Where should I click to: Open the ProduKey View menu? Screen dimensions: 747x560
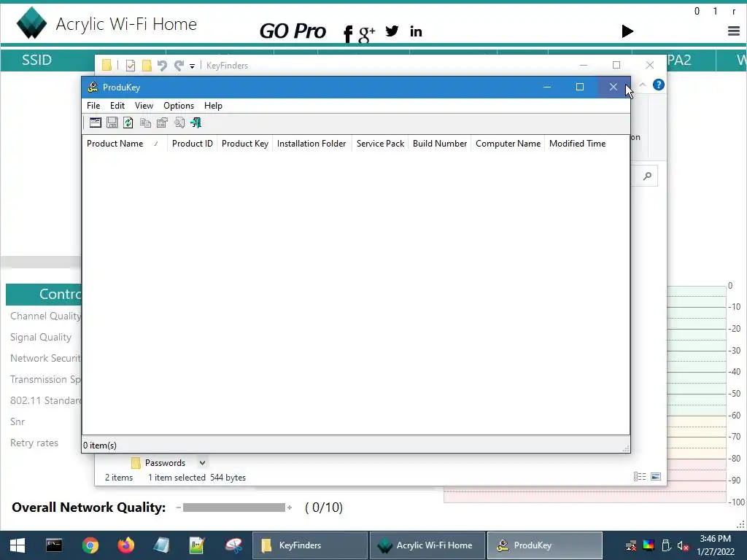(144, 106)
